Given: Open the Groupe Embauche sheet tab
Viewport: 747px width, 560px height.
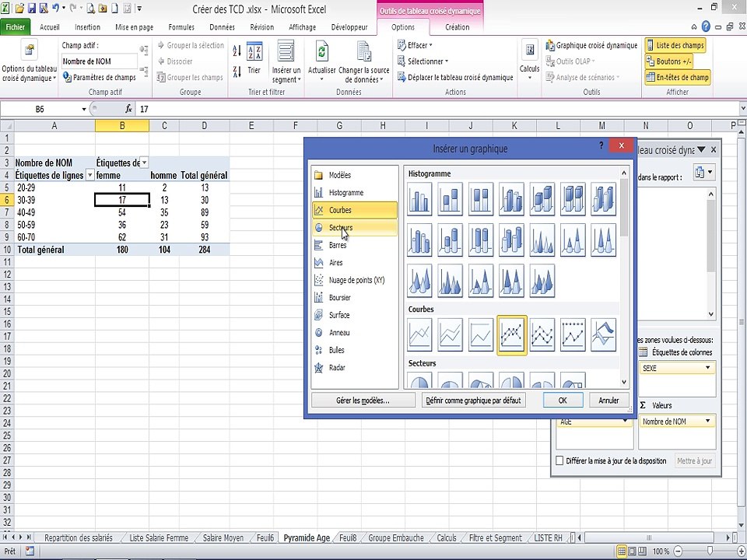Looking at the screenshot, I should 396,537.
